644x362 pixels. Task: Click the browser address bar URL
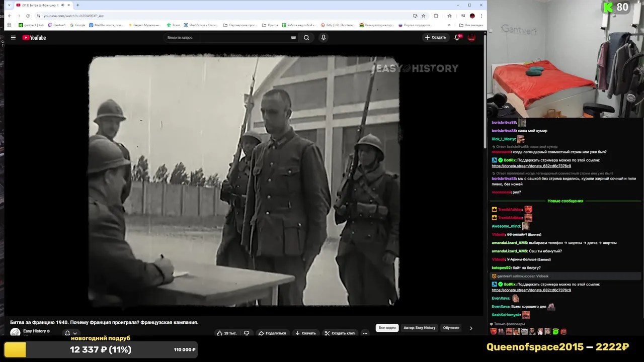pos(73,16)
